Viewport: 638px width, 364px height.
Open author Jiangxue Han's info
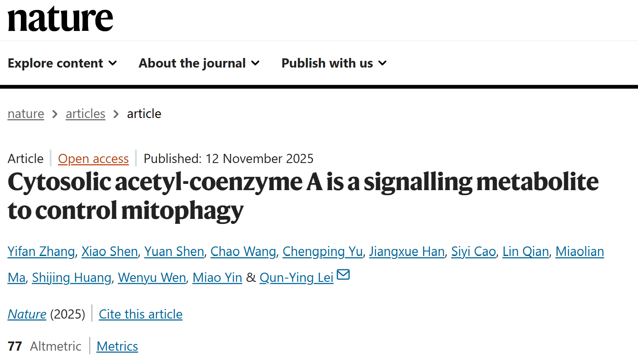[407, 251]
